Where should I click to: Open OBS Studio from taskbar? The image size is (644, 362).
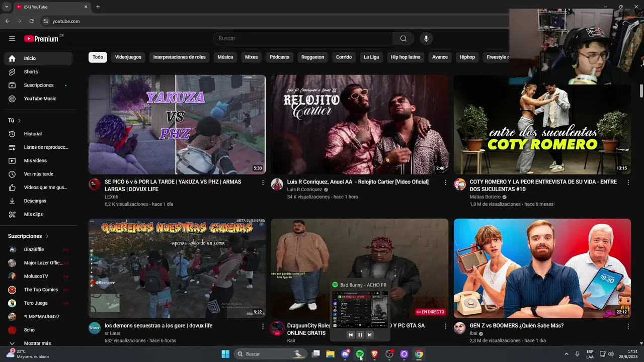pos(389,354)
